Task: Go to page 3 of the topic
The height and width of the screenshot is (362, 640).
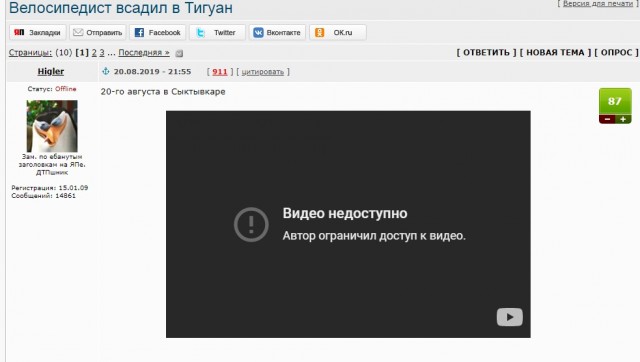Action: [102, 53]
